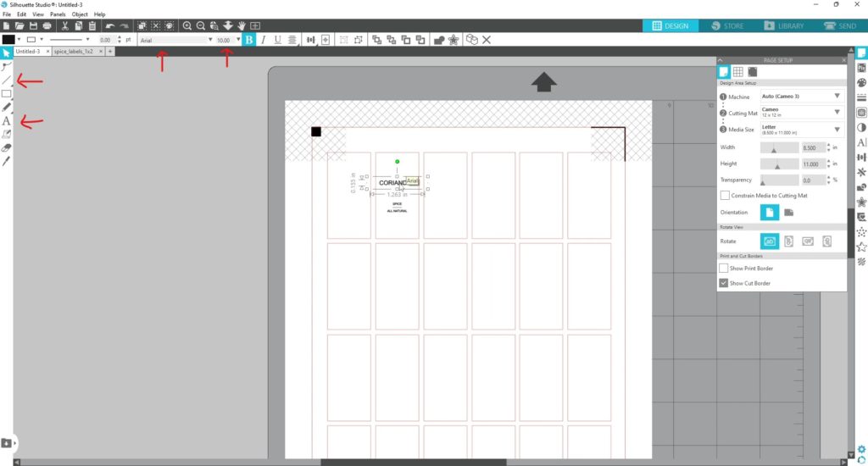Select the Line drawing tool in left toolbar
Viewport: 868px width, 466px height.
pyautogui.click(x=6, y=80)
